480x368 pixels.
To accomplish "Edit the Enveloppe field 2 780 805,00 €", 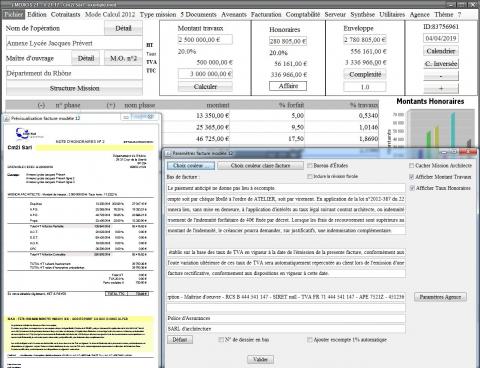I will [365, 40].
